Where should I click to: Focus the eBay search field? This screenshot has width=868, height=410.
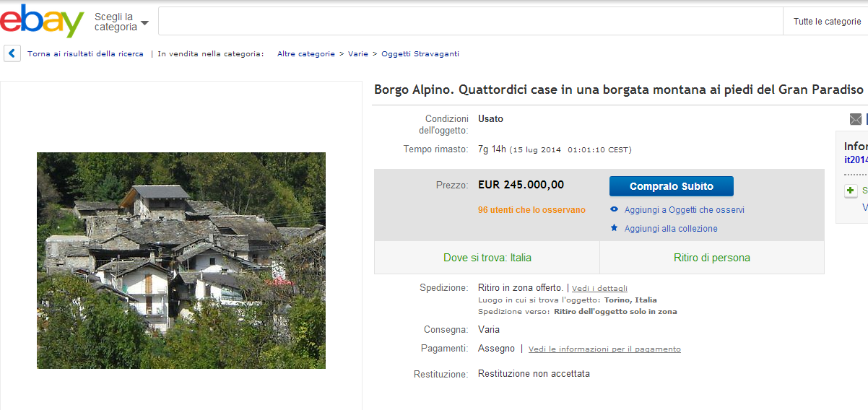pos(470,22)
